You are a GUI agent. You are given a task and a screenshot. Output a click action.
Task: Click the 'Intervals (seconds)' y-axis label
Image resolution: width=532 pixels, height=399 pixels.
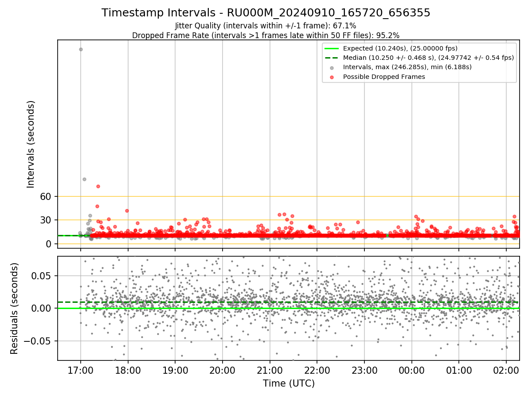click(x=31, y=144)
